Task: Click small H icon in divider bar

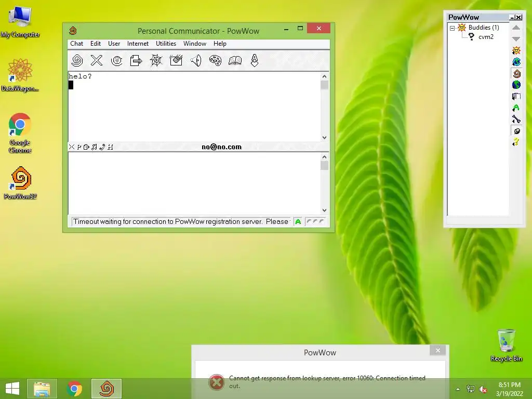Action: (x=110, y=147)
